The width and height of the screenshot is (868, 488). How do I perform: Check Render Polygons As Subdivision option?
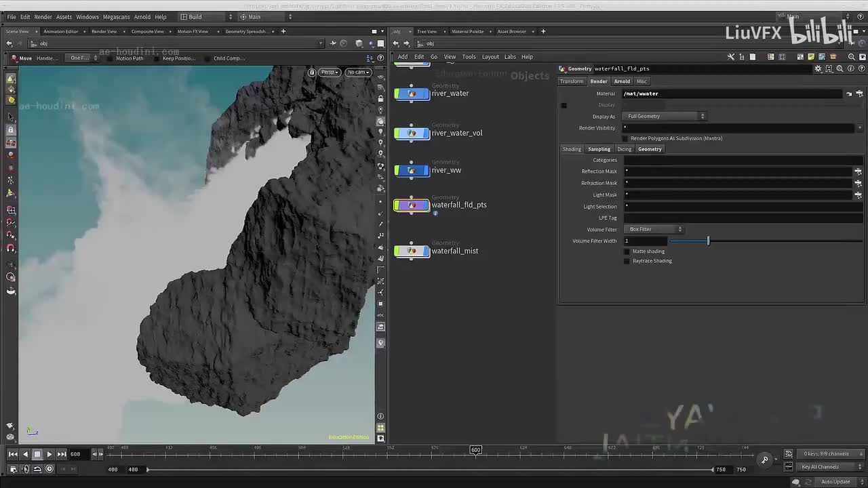click(x=625, y=138)
